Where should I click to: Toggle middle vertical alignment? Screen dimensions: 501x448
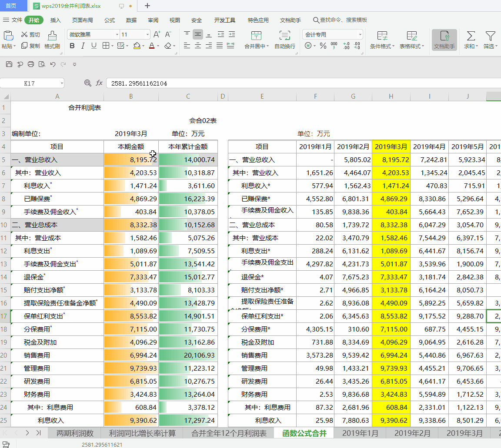point(198,34)
